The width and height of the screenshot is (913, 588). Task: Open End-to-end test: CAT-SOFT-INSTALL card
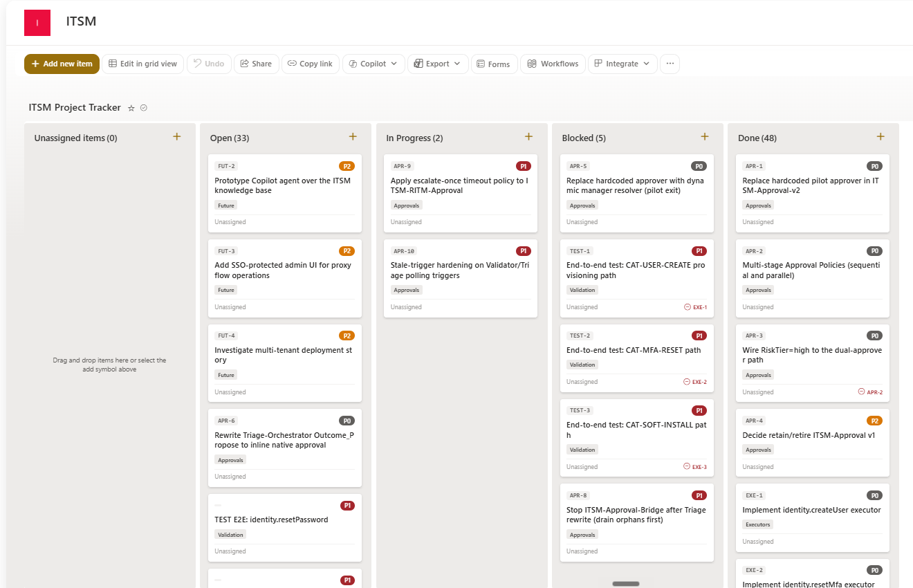636,438
